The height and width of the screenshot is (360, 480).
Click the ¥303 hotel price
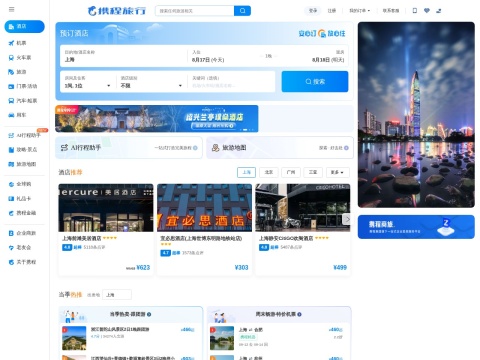click(241, 267)
